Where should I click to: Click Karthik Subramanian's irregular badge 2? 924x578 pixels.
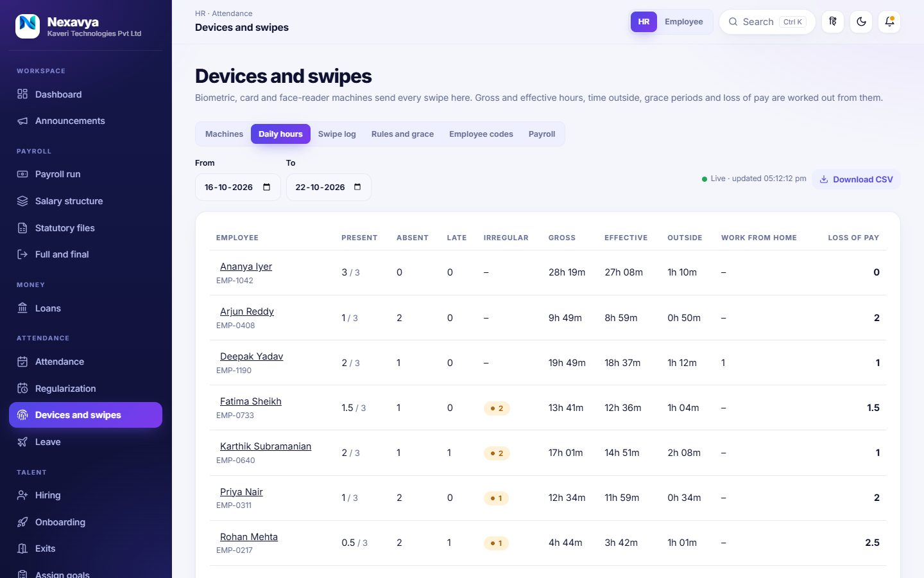coord(497,453)
